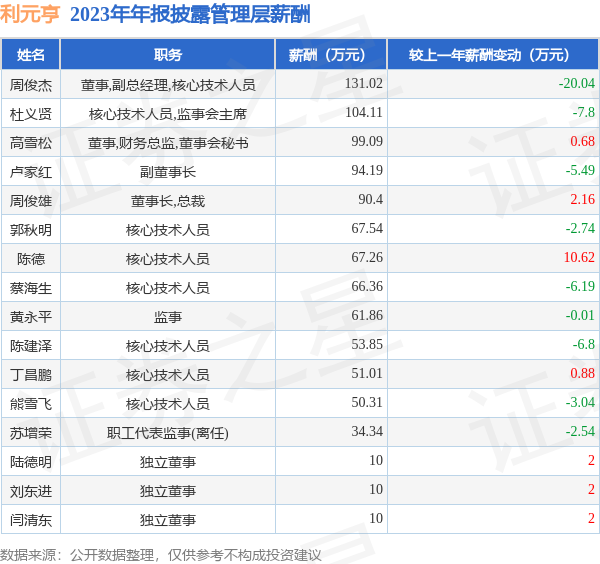Click the salary value 66.36
Viewport: 600px width, 564px height.
point(367,286)
